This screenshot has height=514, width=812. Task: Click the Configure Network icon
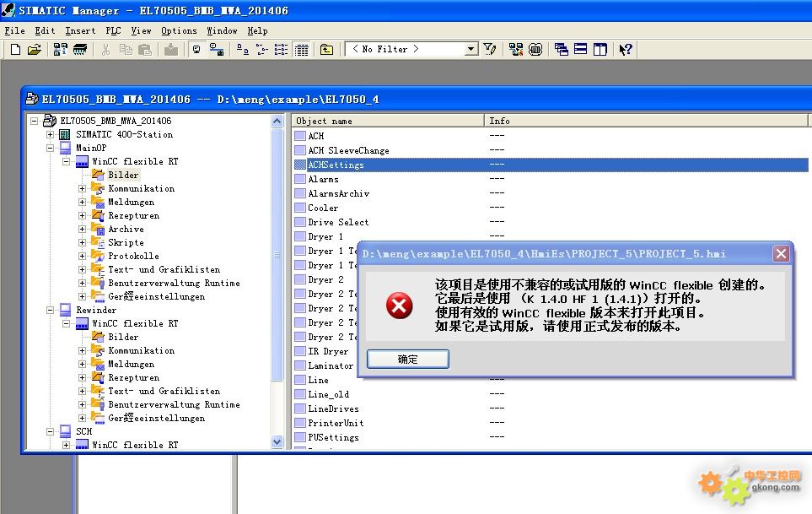[x=516, y=49]
